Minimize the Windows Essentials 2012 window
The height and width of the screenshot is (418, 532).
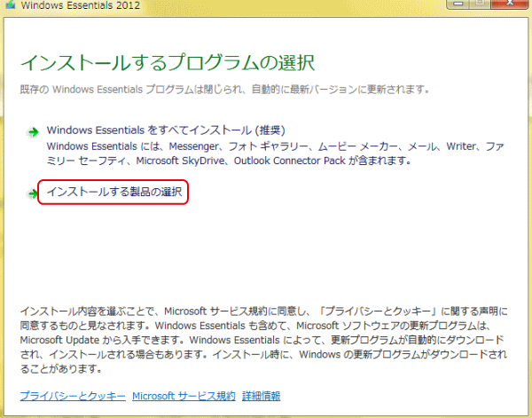click(x=458, y=4)
